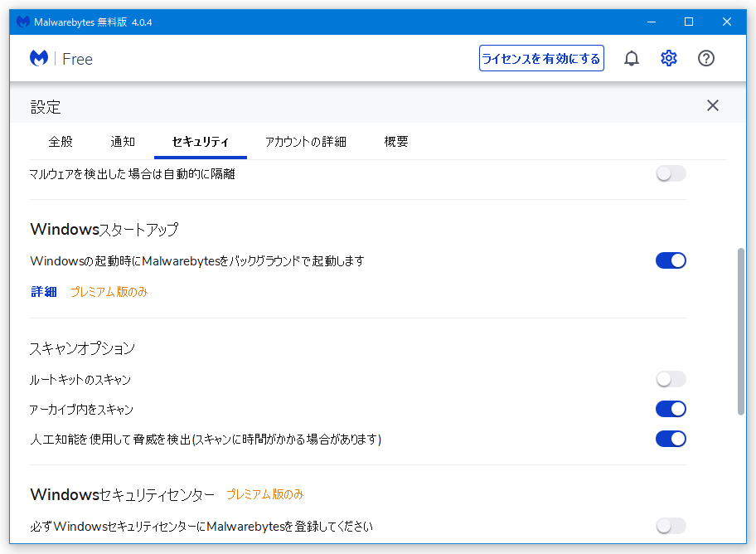The height and width of the screenshot is (554, 756).
Task: Click the settings gear icon
Action: coord(668,58)
